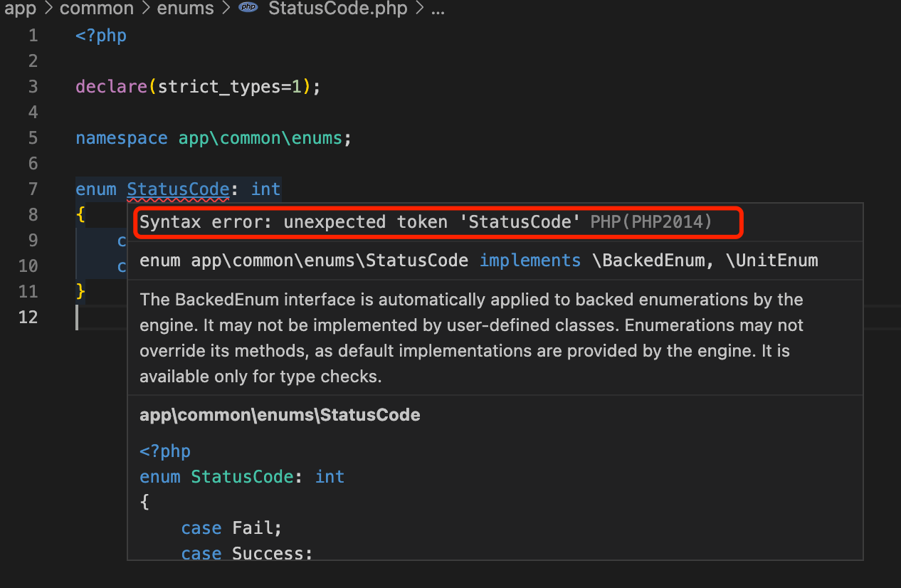Click the PHP file icon in breadcrumb

point(248,9)
